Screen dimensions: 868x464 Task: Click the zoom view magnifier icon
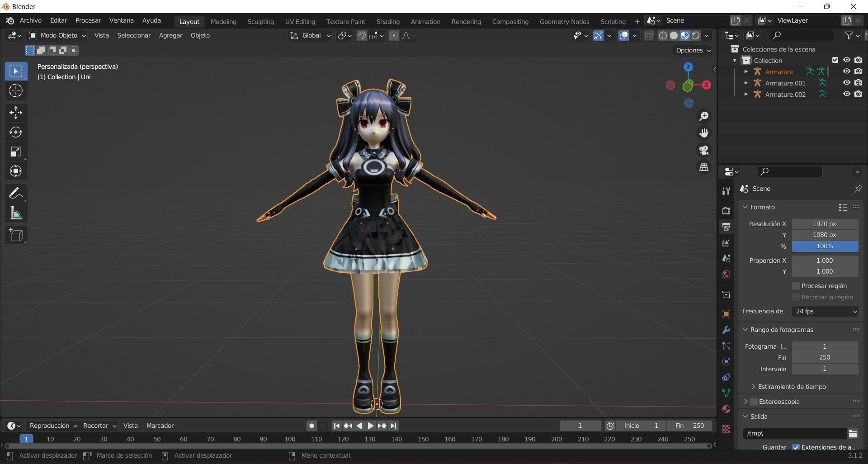point(704,116)
